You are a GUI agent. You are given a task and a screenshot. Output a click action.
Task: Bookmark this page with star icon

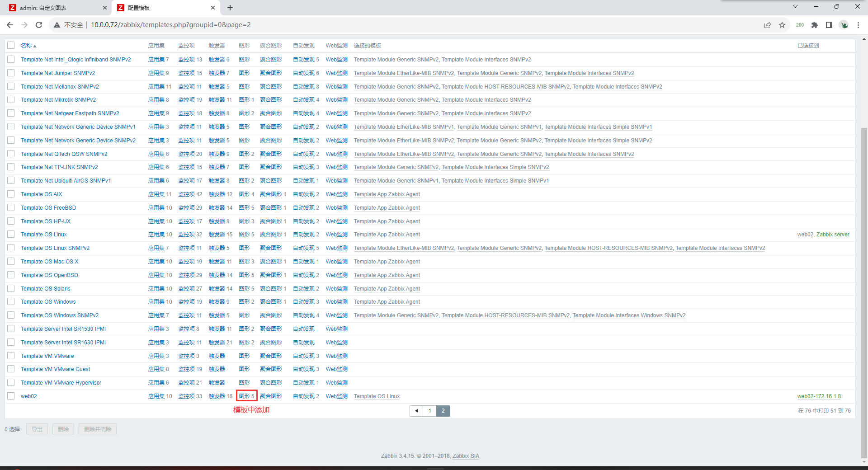pyautogui.click(x=782, y=25)
